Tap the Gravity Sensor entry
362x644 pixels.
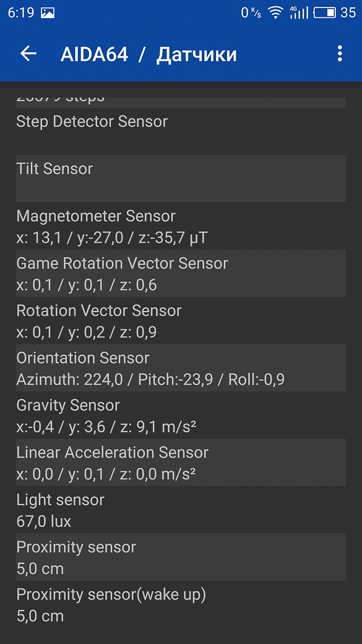tap(181, 415)
